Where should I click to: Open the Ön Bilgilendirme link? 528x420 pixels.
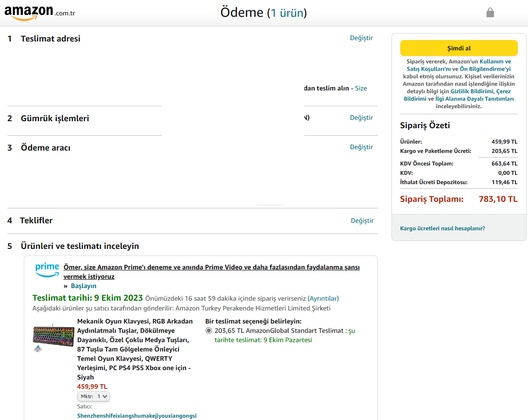point(485,69)
